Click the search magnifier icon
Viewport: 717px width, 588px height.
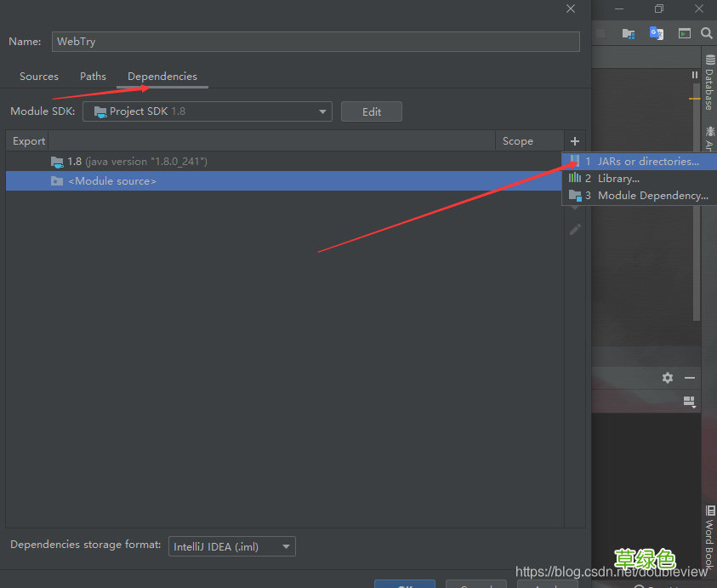pyautogui.click(x=707, y=33)
